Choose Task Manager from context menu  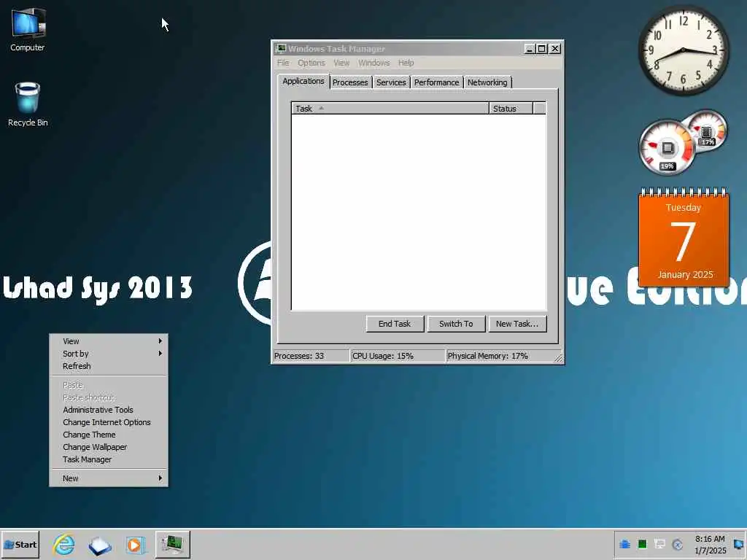point(109,459)
